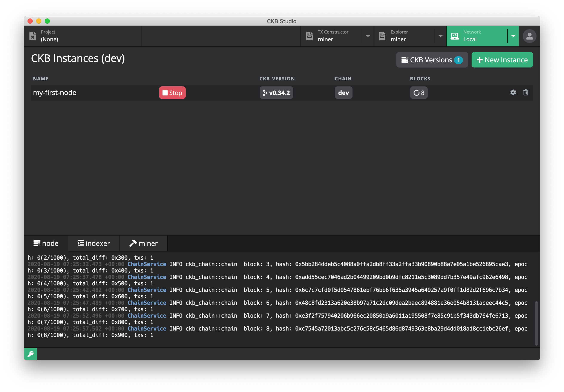
Task: Switch to the indexer log tab
Action: tap(94, 243)
